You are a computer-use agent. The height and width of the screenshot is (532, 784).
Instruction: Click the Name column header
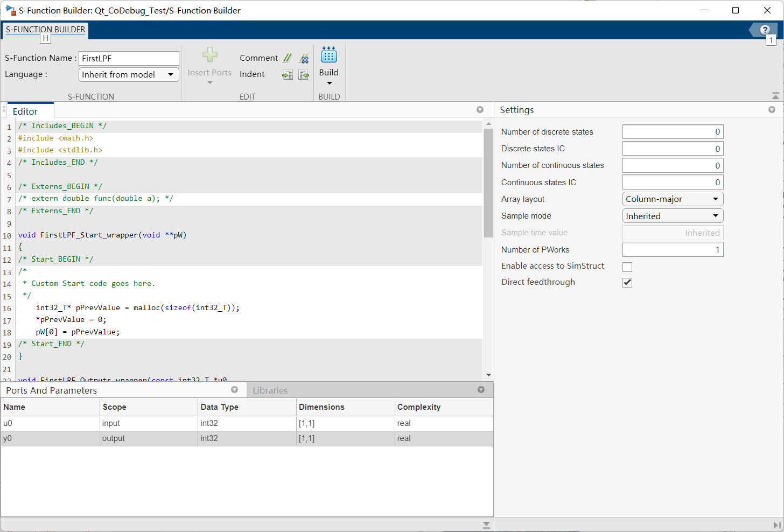(x=51, y=407)
